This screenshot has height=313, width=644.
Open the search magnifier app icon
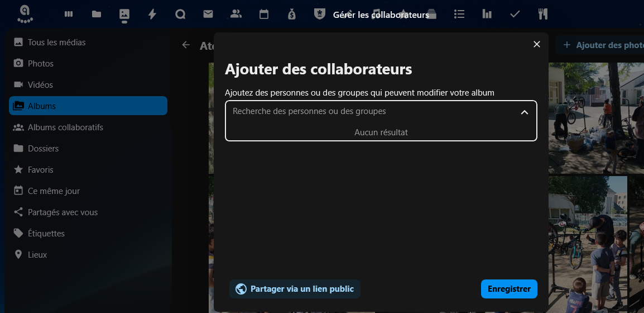[x=180, y=15]
